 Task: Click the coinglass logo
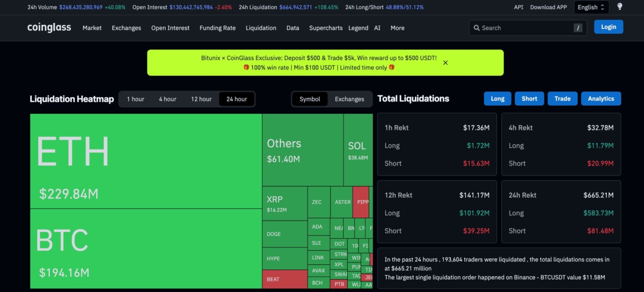point(49,28)
